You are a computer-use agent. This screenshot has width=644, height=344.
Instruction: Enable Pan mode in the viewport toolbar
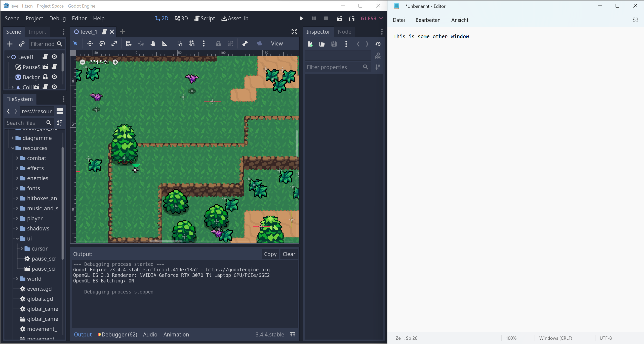153,43
